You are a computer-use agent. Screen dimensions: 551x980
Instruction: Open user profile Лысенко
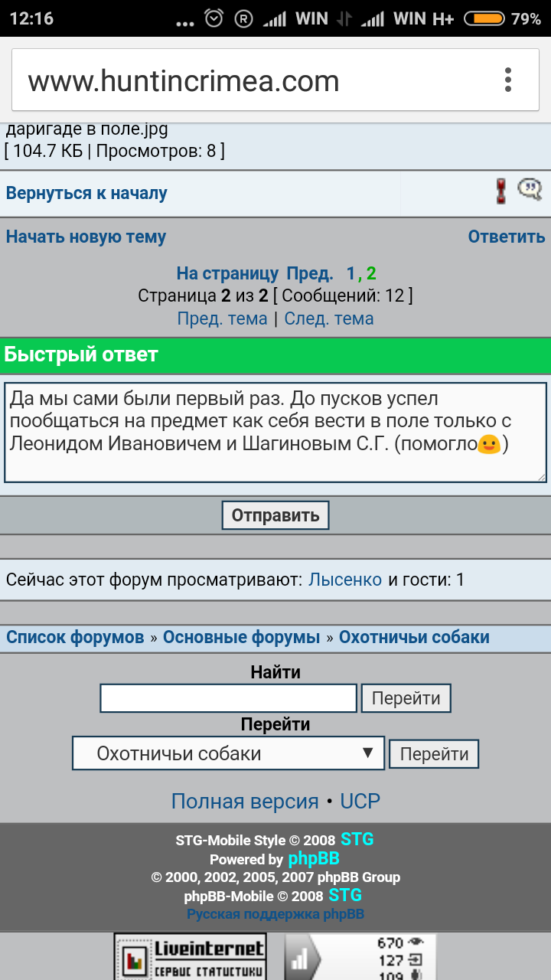(x=344, y=580)
